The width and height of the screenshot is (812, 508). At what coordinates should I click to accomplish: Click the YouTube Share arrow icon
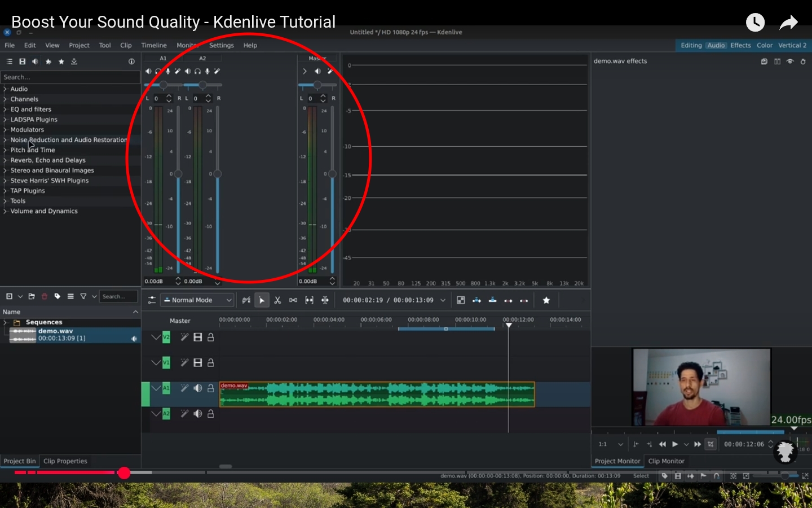click(788, 23)
